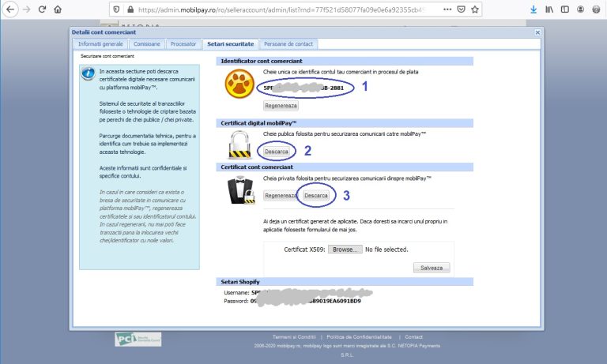Click the Identificator cont comerciant header
The image size is (607, 364).
[345, 61]
